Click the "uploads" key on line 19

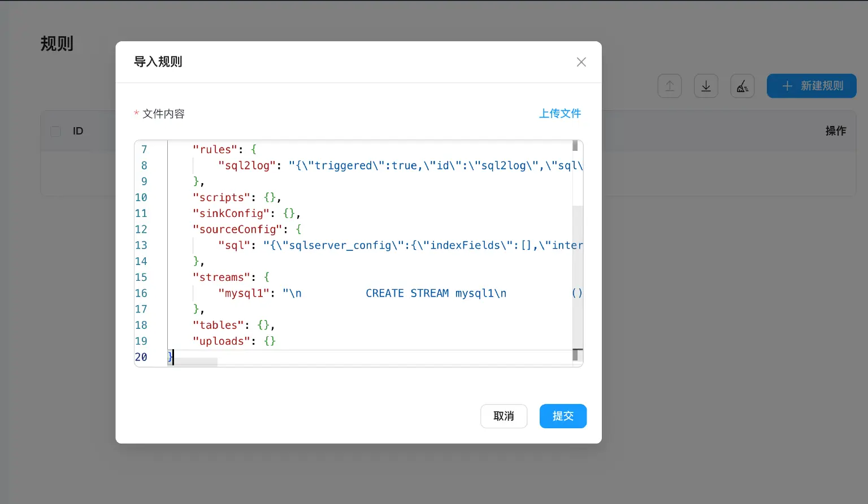tap(221, 341)
